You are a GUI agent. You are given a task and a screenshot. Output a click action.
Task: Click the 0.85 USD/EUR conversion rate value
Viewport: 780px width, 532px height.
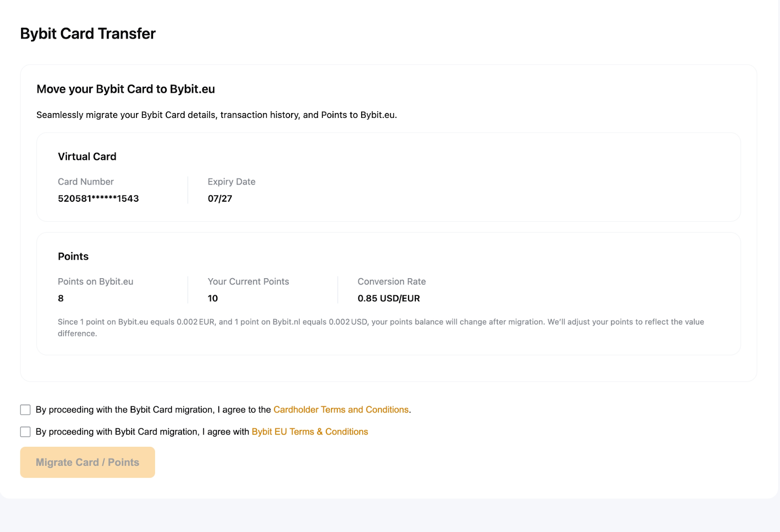(389, 298)
